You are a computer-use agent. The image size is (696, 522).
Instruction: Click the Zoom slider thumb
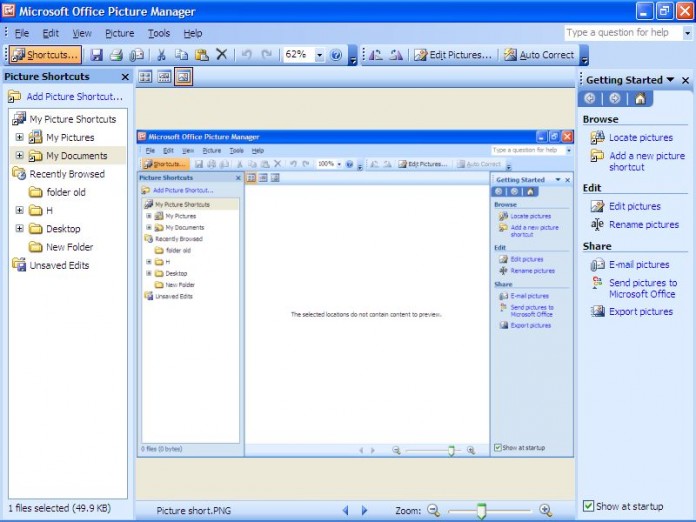tap(481, 510)
